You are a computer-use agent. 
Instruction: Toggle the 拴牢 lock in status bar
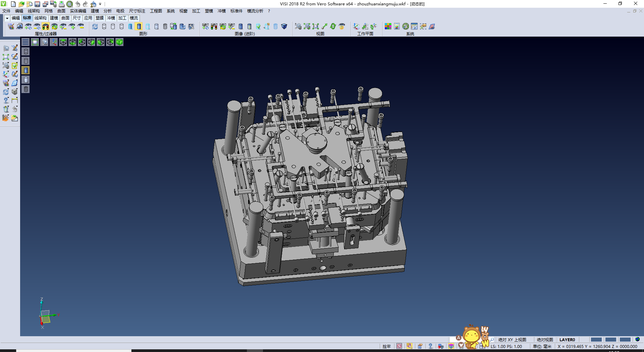(x=386, y=346)
